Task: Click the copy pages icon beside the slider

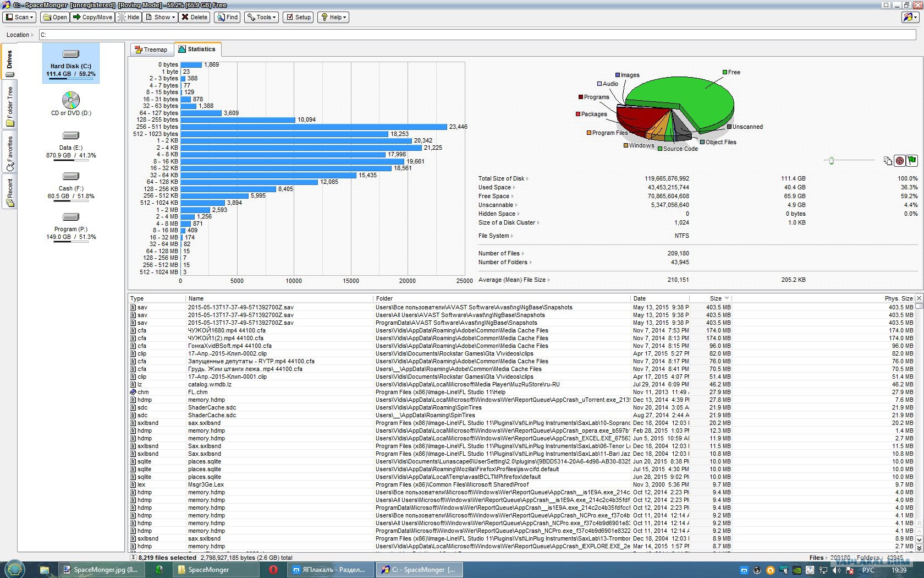Action: (x=888, y=161)
